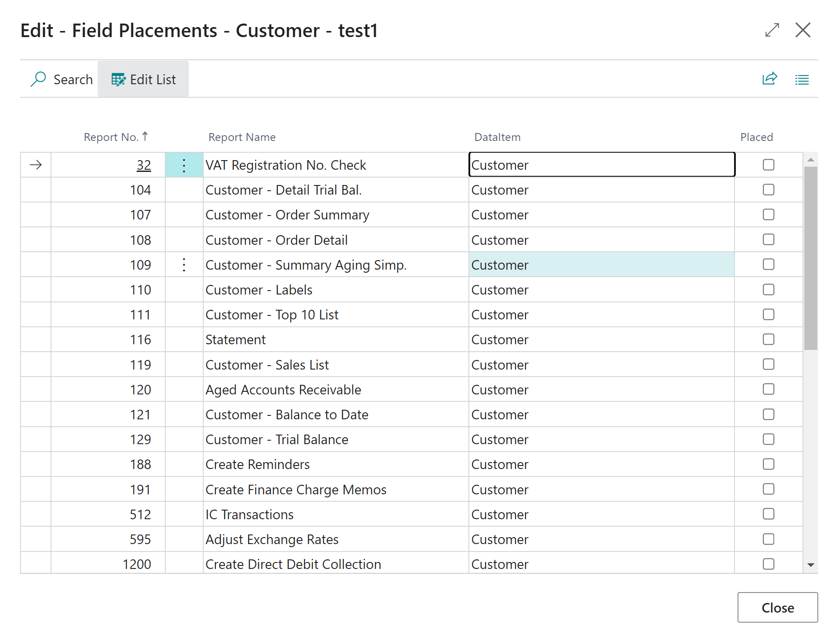Viewport: 837px width, 644px height.
Task: Open the Report Name column header menu
Action: click(242, 137)
